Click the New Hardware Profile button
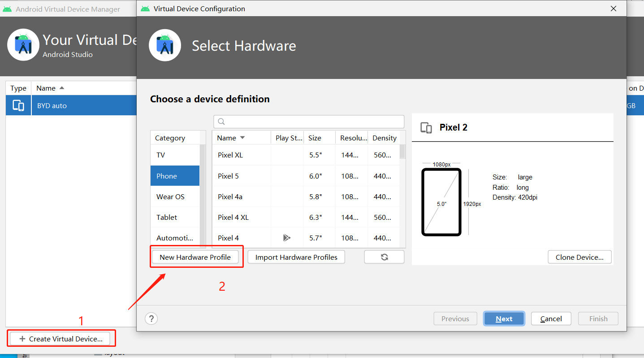Viewport: 644px width, 358px height. coord(195,257)
